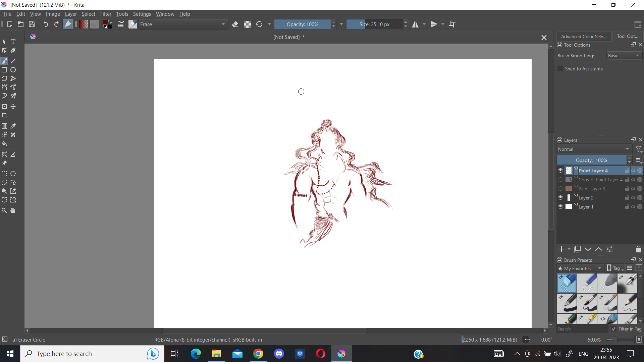This screenshot has height=362, width=644.
Task: Select the Fill bucket tool
Action: tap(4, 143)
